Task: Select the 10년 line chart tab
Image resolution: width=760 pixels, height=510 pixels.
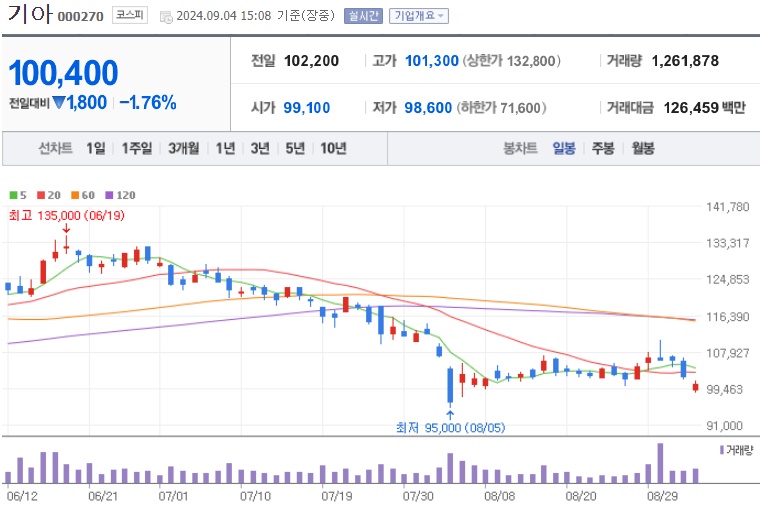Action: tap(333, 148)
